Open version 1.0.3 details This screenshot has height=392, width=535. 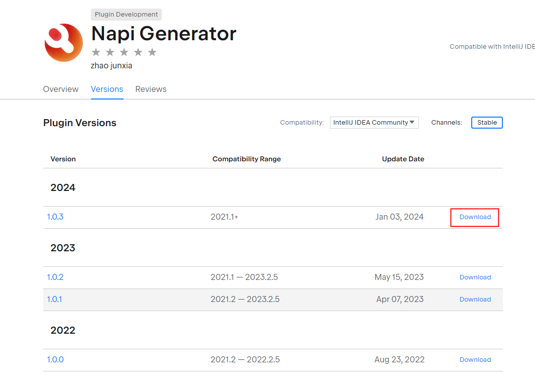55,217
